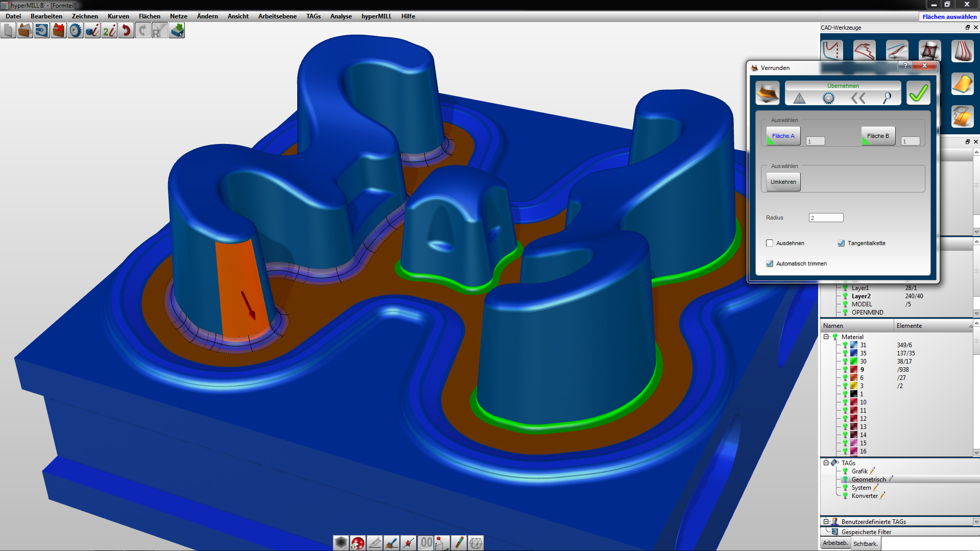This screenshot has width=980, height=551.
Task: Enable the Ausdehnen checkbox
Action: click(770, 243)
